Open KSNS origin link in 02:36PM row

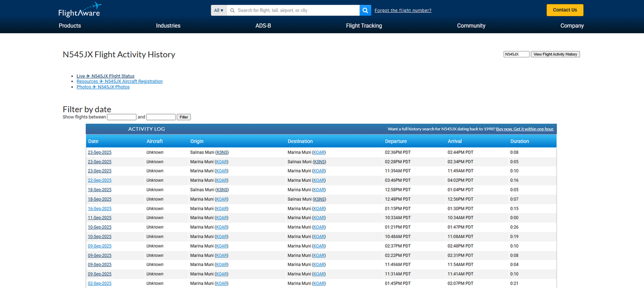222,152
